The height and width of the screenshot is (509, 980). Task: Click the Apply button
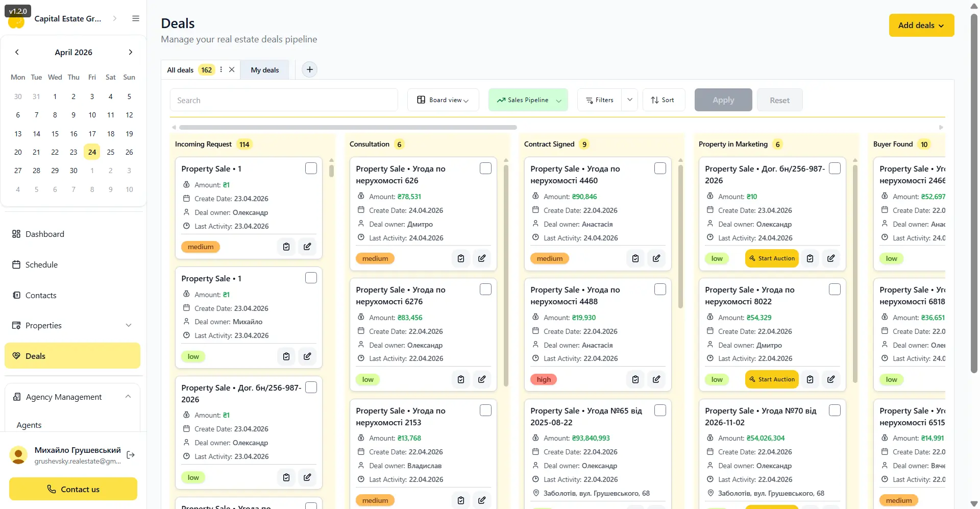pos(723,100)
